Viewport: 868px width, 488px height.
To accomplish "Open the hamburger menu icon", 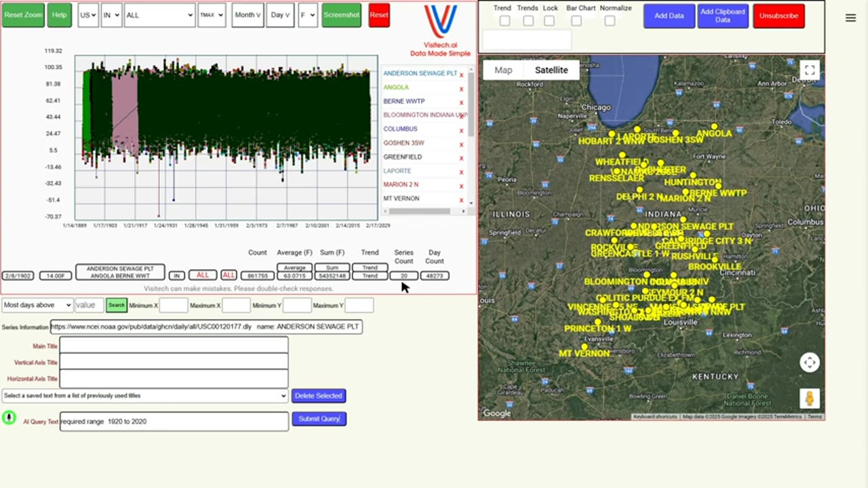I will point(850,18).
